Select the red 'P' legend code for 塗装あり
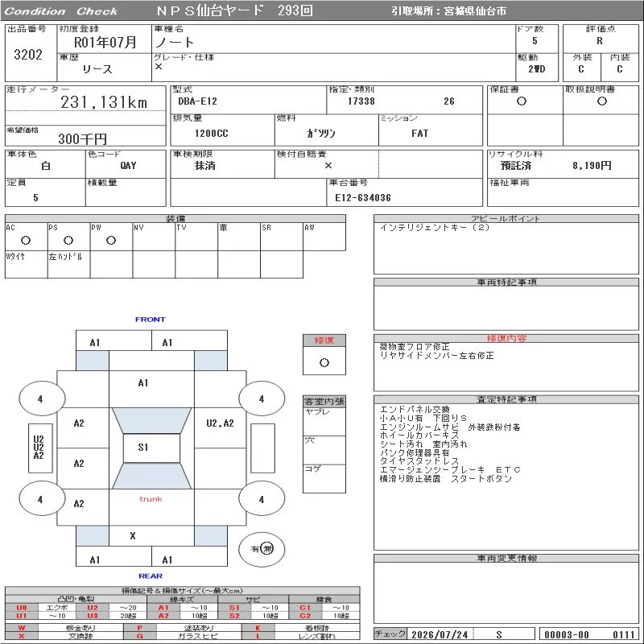Viewport: 644px width, 644px height. click(x=139, y=628)
